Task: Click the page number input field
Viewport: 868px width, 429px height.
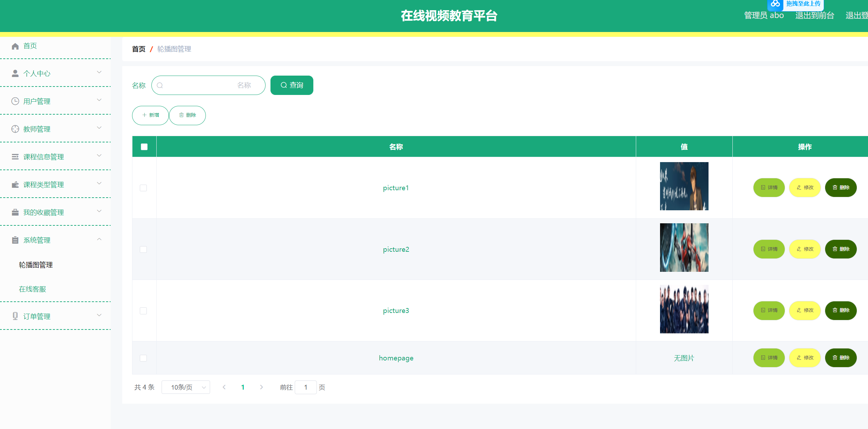Action: pos(306,387)
